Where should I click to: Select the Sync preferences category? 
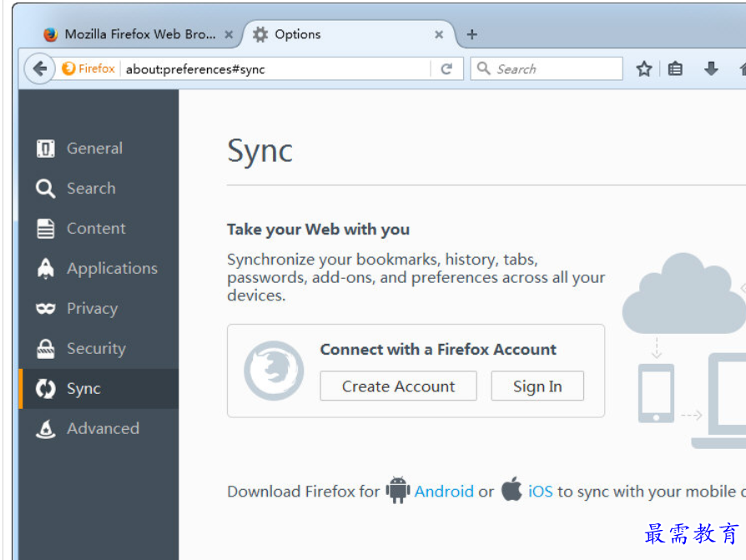(x=98, y=389)
